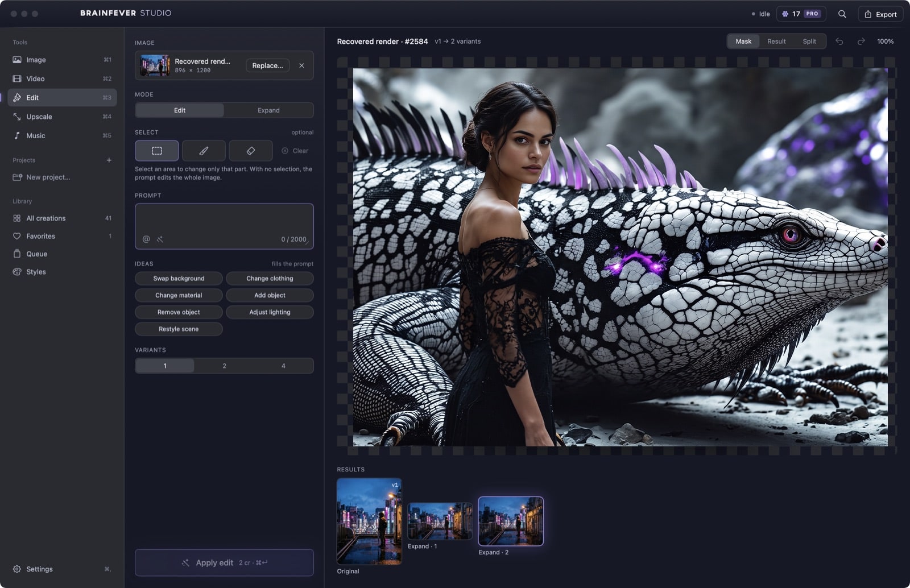Switch the view to Mask
The image size is (910, 588).
tap(743, 42)
